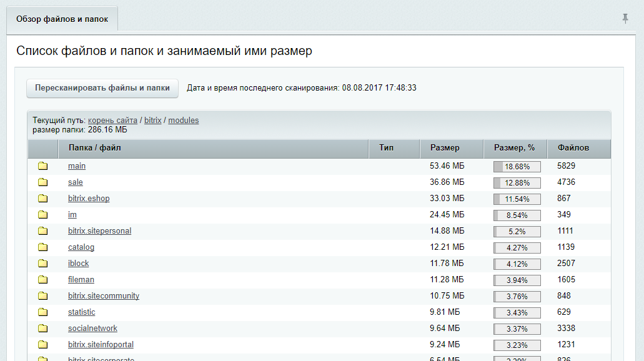
Task: Click the Файлов column header
Action: click(573, 148)
